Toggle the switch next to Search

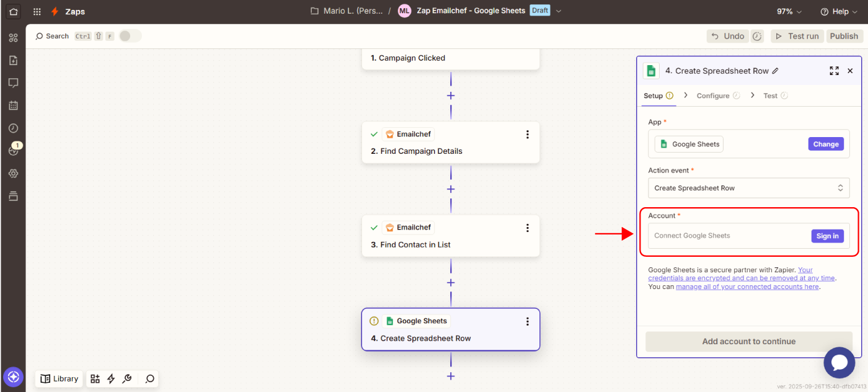point(130,36)
